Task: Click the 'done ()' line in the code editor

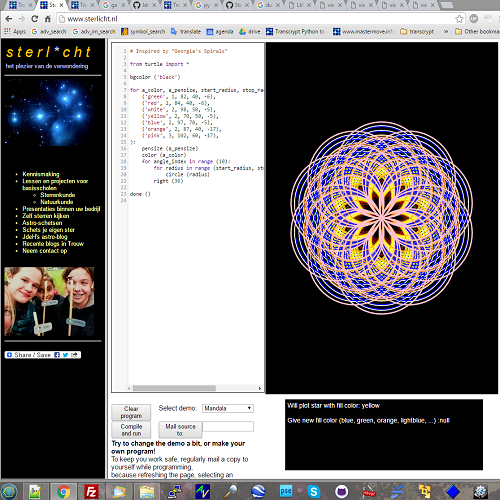Action: pyautogui.click(x=140, y=194)
